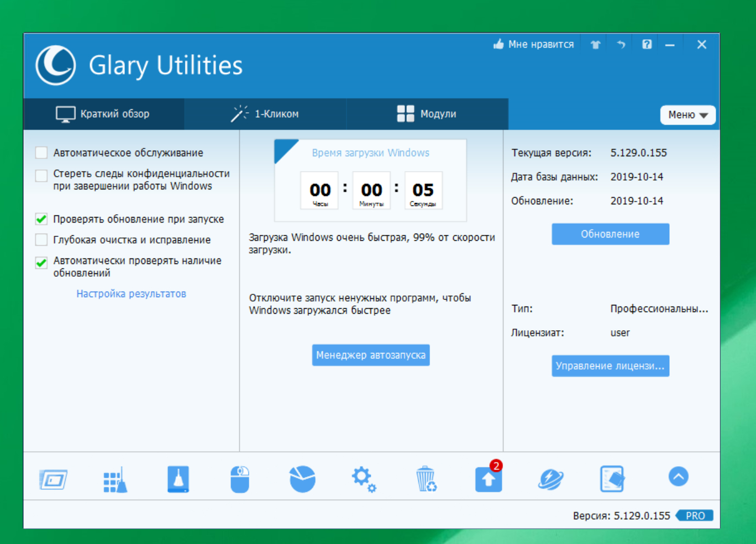Follow the Настройка результатов link
The width and height of the screenshot is (756, 544).
(131, 294)
